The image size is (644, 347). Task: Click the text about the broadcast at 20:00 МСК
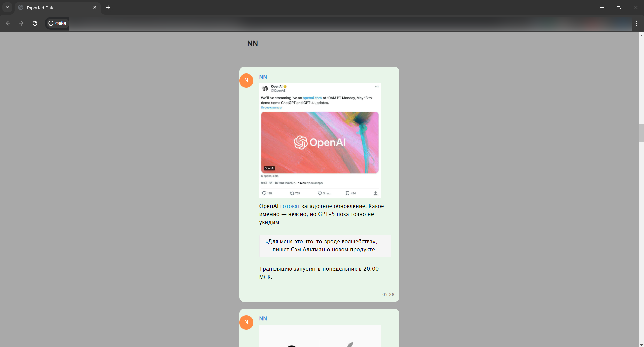pyautogui.click(x=319, y=273)
